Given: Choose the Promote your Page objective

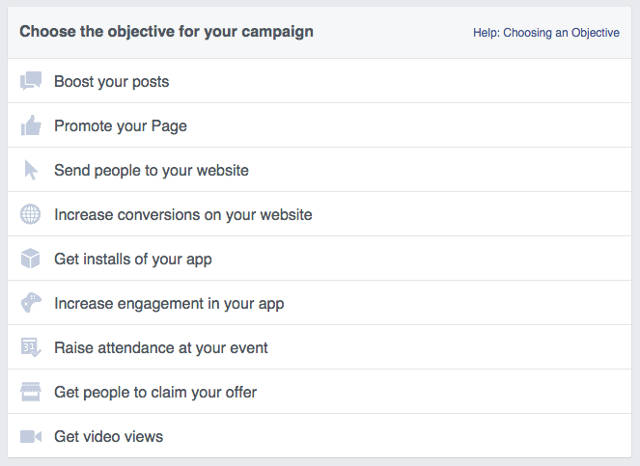Looking at the screenshot, I should click(120, 126).
